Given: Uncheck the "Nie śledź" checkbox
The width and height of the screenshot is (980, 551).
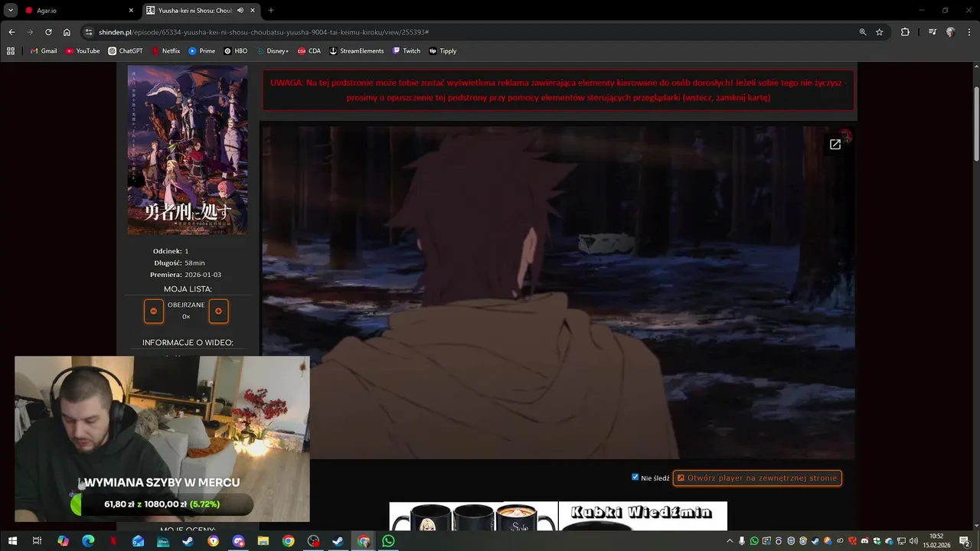Looking at the screenshot, I should pos(635,477).
